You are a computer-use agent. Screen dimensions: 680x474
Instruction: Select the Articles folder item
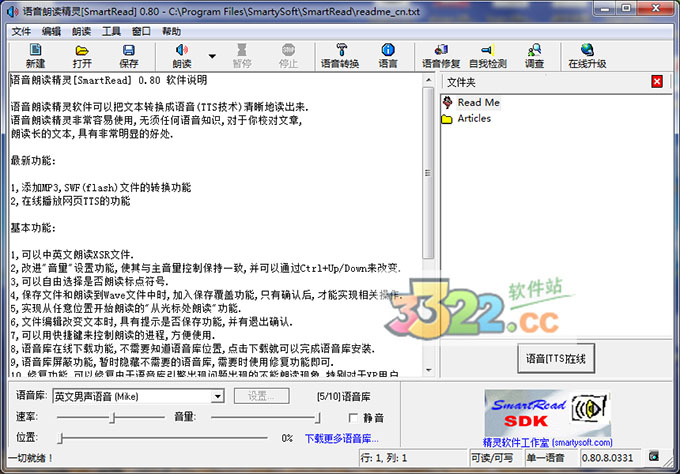474,118
